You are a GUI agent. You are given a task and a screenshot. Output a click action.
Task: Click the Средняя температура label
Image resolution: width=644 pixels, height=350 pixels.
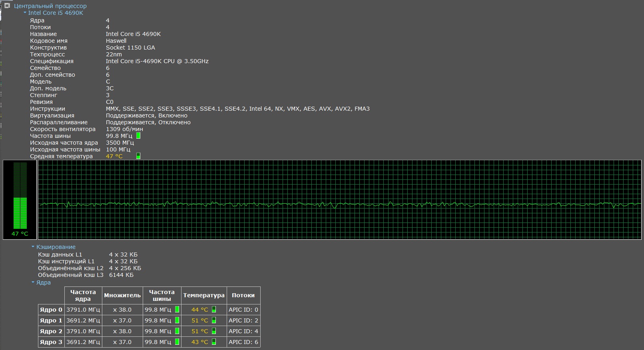[61, 156]
